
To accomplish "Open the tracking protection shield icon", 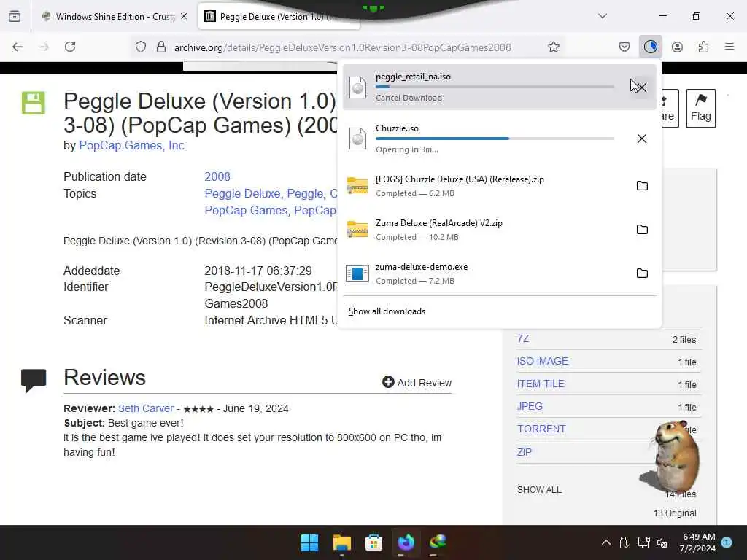I will tap(141, 47).
